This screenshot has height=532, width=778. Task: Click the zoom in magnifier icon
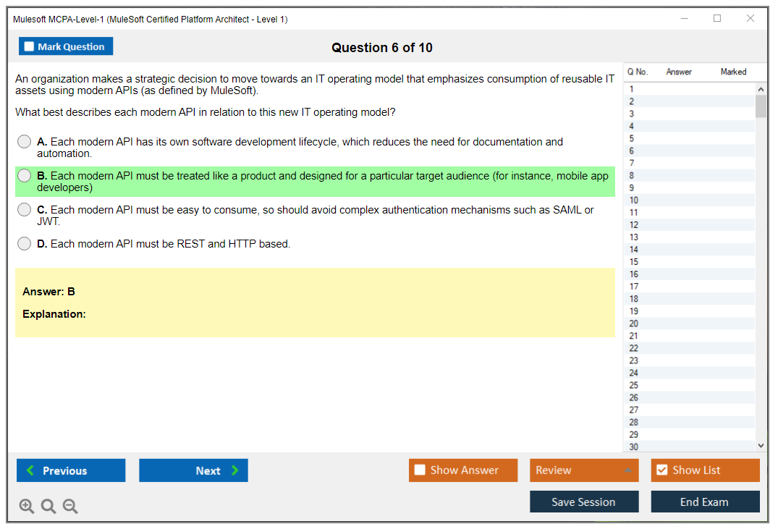pyautogui.click(x=27, y=507)
